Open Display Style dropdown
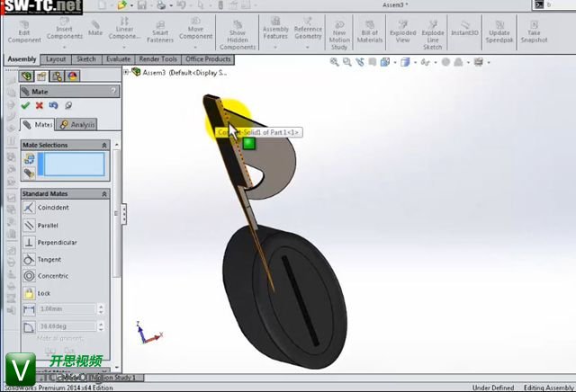Viewport: 576px width, 392px height. click(x=415, y=62)
